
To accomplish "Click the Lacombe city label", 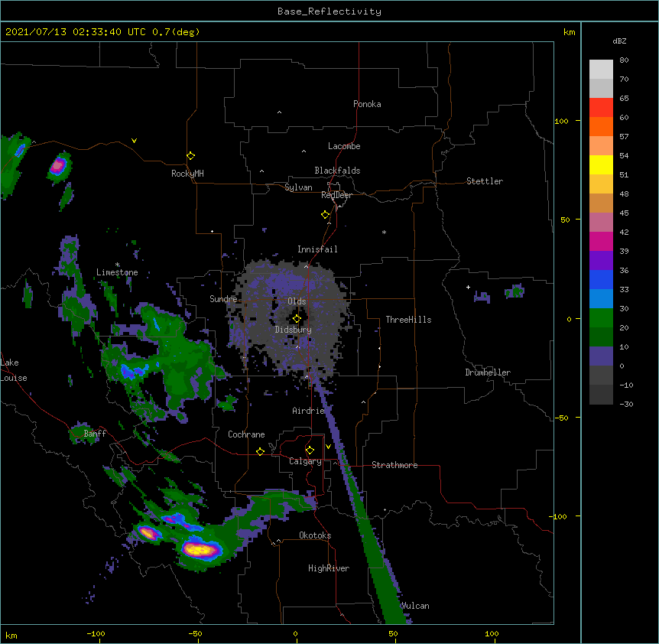I will tap(344, 146).
